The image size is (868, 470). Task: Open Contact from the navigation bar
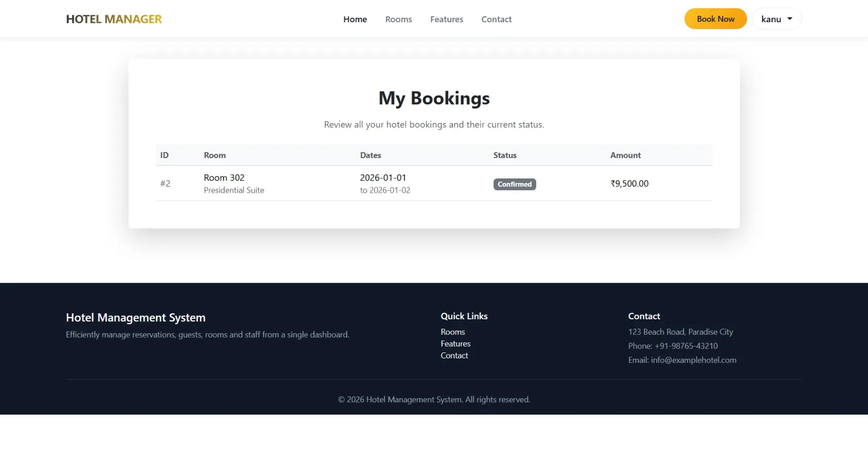[496, 19]
